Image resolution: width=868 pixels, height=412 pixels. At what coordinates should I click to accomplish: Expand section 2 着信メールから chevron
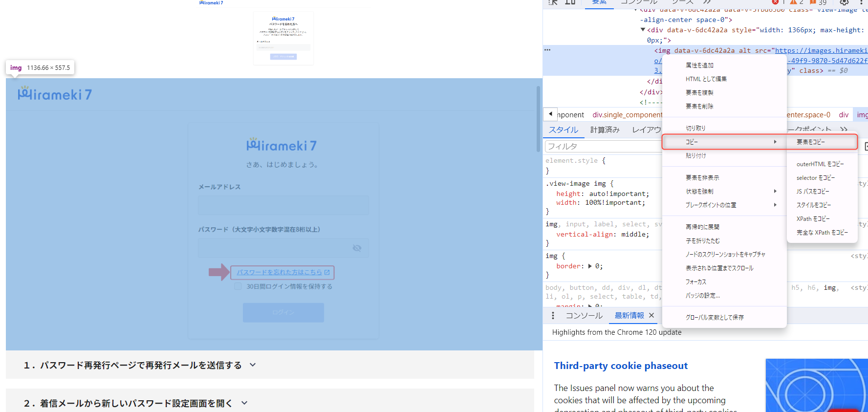click(x=244, y=403)
